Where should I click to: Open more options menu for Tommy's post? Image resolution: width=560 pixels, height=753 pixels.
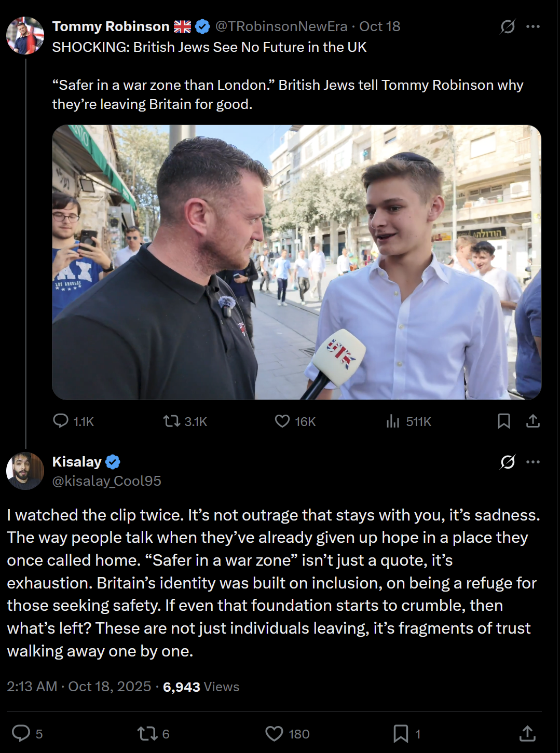point(533,26)
